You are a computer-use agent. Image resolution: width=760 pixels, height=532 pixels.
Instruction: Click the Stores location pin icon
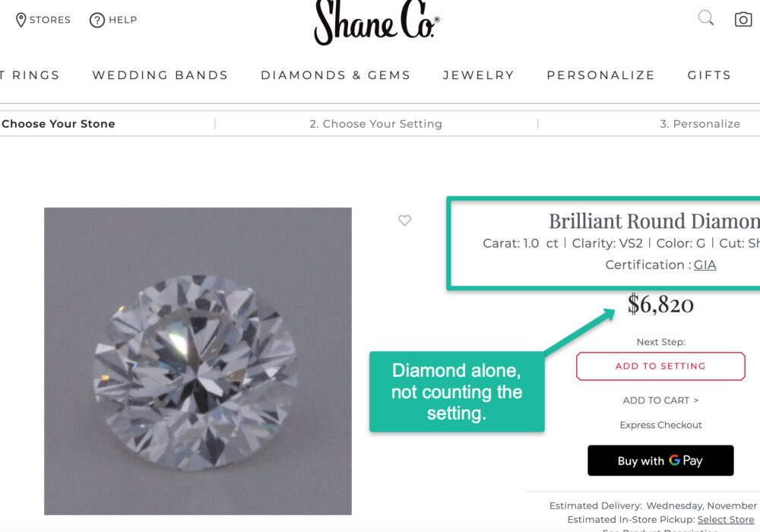click(21, 20)
